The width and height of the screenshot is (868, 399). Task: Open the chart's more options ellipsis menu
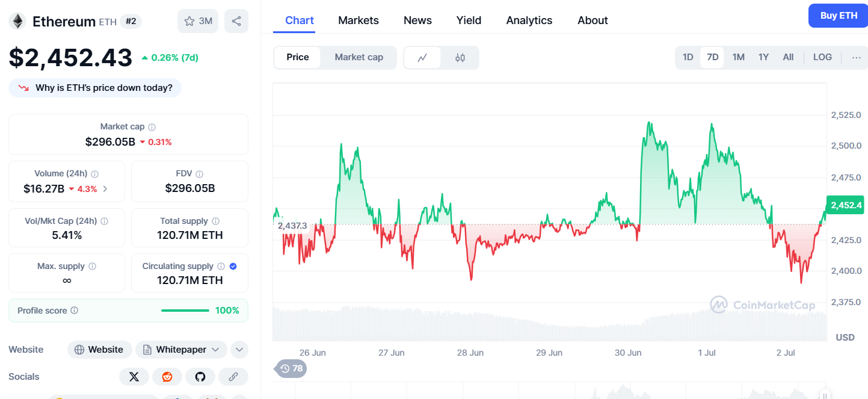pyautogui.click(x=857, y=58)
